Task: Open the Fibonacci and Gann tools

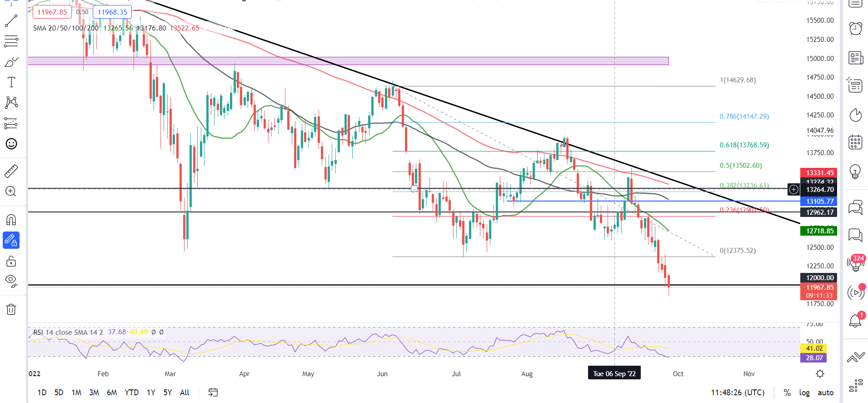Action: pos(11,41)
